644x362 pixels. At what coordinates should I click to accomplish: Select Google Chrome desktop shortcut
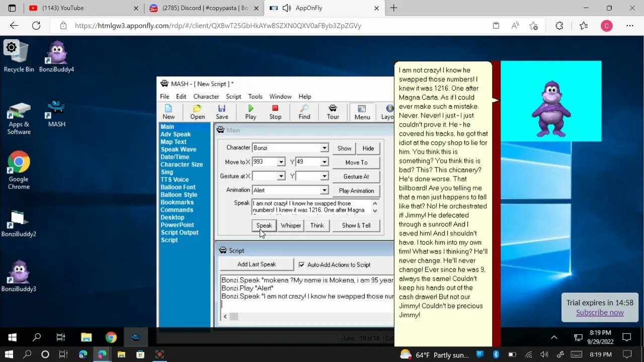click(19, 171)
